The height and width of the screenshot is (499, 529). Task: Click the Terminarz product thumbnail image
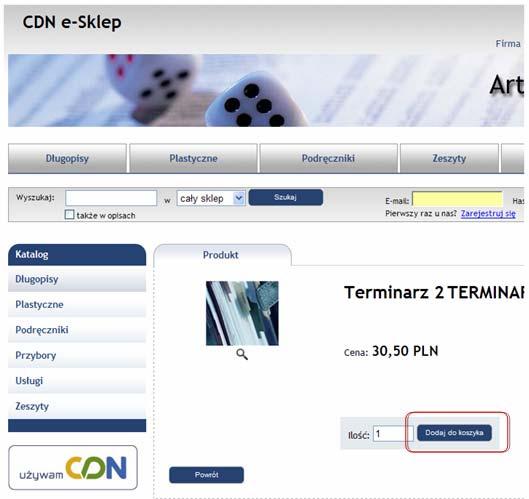(x=242, y=313)
